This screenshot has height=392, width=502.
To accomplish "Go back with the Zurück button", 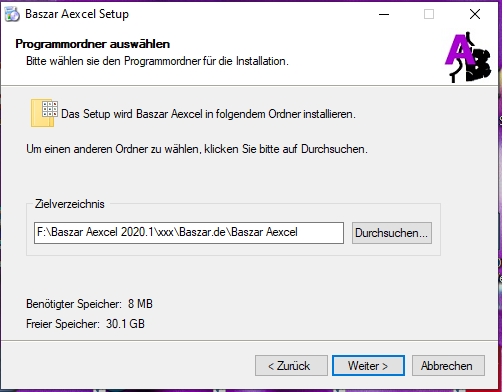I will click(291, 366).
